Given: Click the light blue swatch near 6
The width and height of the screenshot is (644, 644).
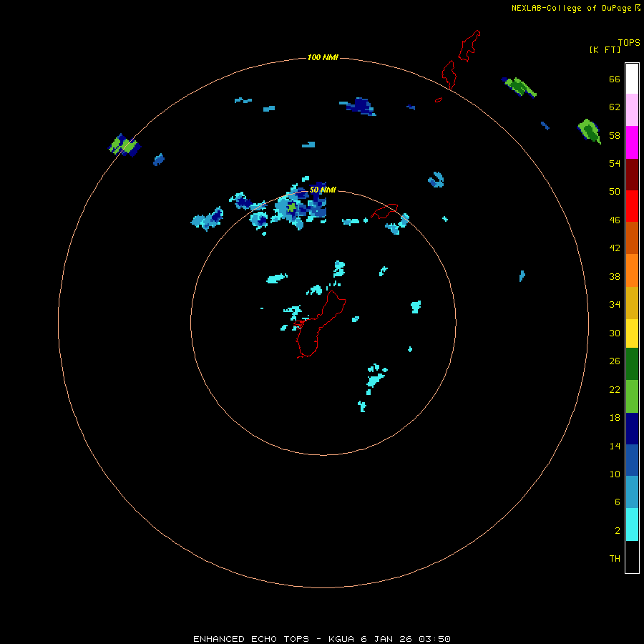Looking at the screenshot, I should tap(632, 492).
